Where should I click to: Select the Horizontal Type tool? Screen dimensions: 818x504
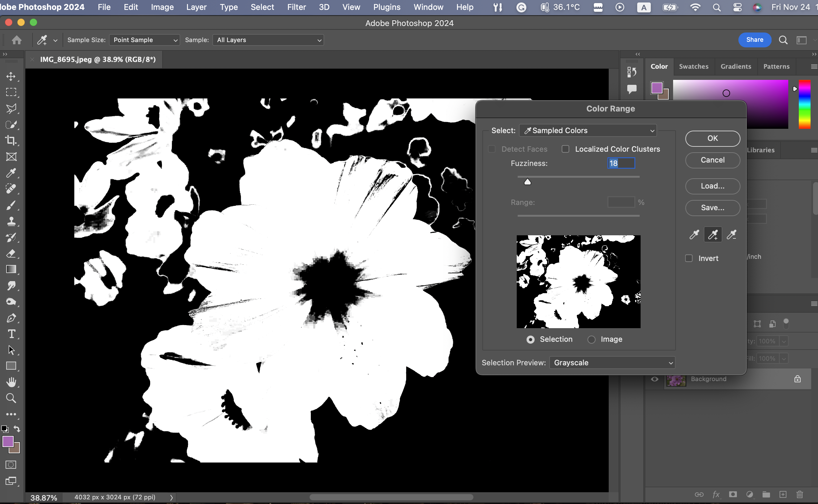(x=11, y=334)
